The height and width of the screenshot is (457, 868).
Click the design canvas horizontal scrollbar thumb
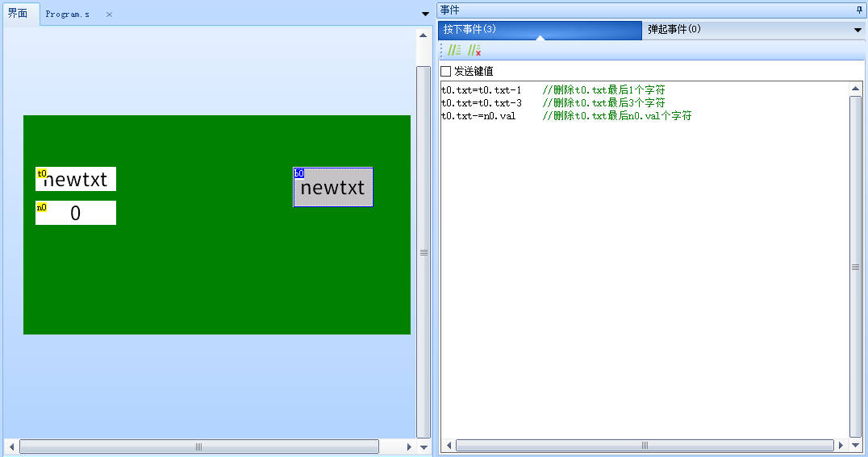[198, 447]
